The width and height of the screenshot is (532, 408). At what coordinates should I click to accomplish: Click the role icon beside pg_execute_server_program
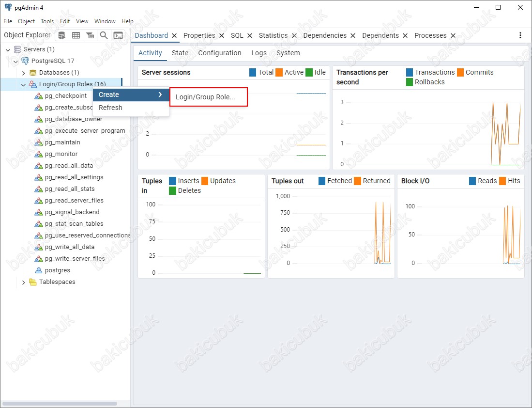tap(39, 131)
